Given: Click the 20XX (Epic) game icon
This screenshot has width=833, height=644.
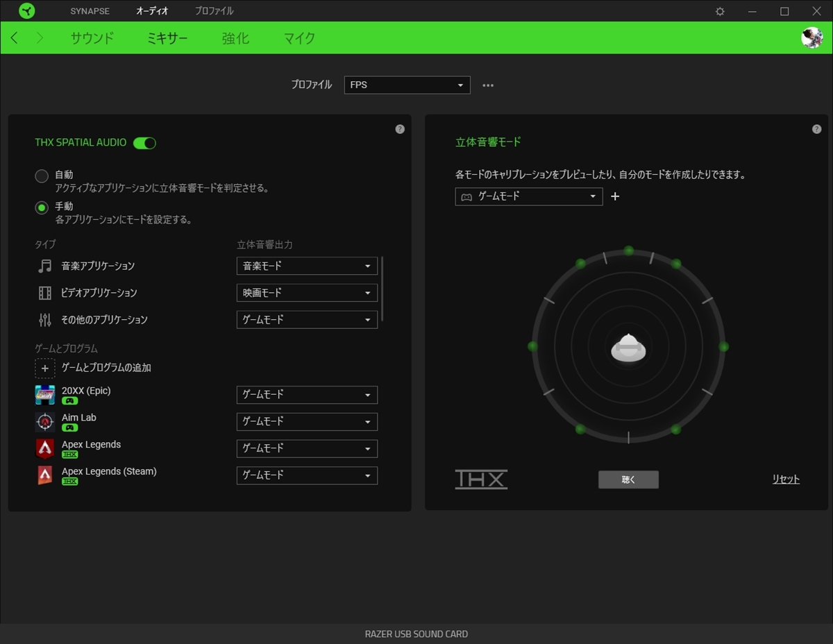Looking at the screenshot, I should click(45, 394).
